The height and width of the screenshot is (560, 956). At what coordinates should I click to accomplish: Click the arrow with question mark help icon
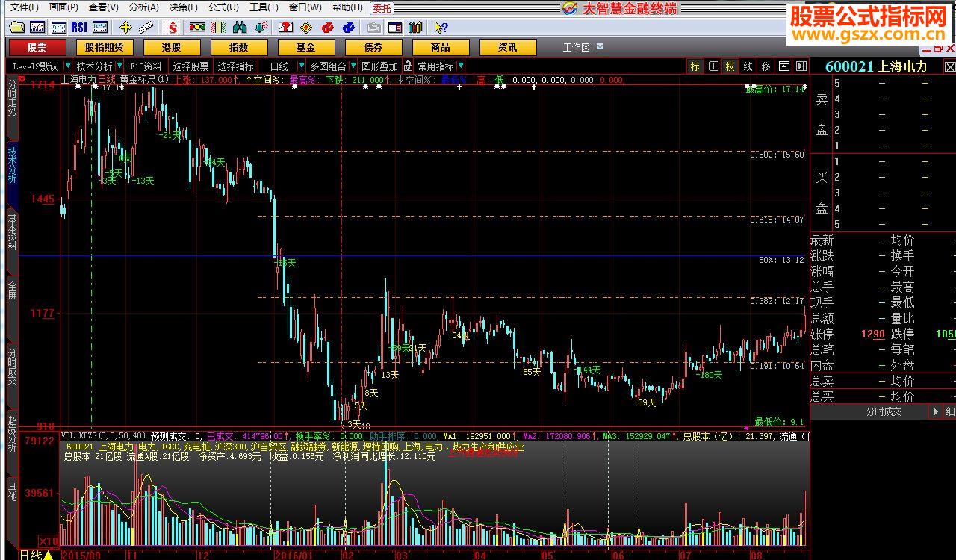441,28
